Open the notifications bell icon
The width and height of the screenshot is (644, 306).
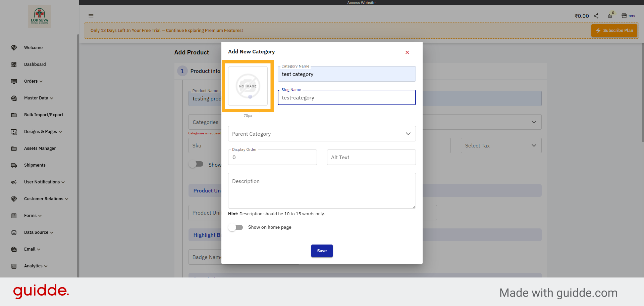[x=610, y=16]
